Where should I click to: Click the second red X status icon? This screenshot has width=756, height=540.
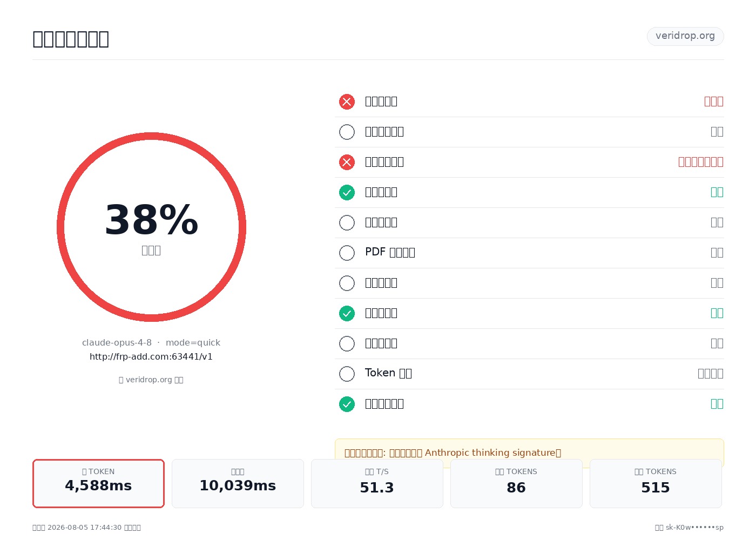[x=347, y=162]
